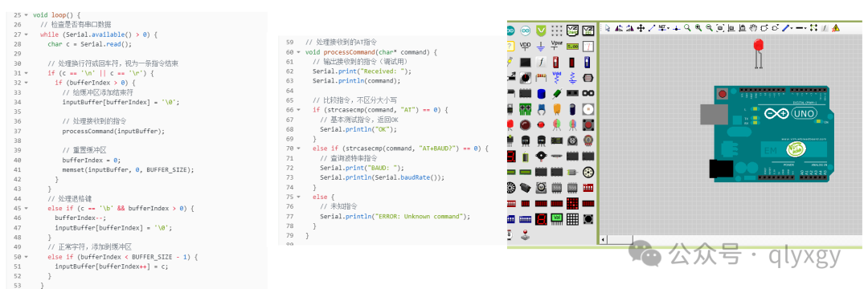Image resolution: width=868 pixels, height=289 pixels.
Task: Open the blue wire color dropdown
Action: [x=792, y=28]
